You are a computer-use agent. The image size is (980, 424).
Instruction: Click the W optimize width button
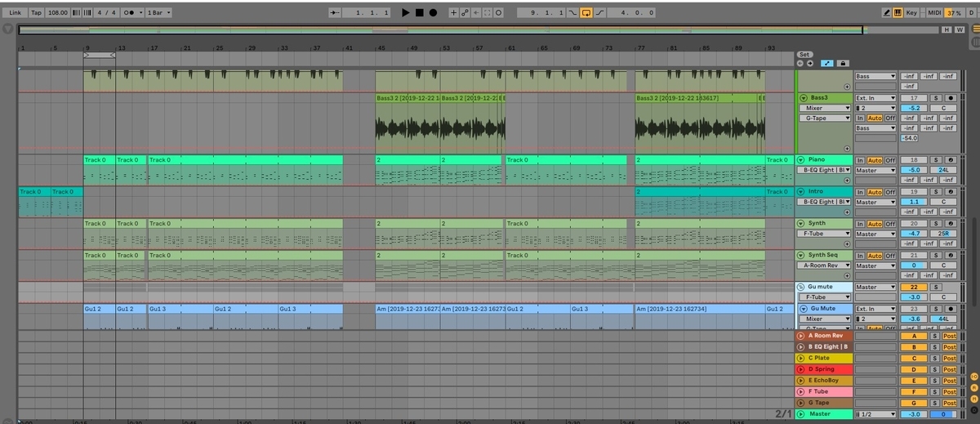959,30
